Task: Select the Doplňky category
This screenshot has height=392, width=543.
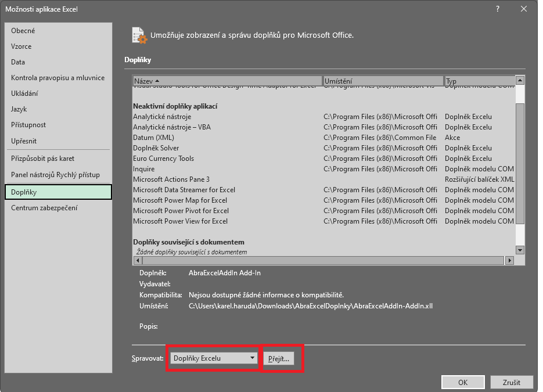Action: 58,192
